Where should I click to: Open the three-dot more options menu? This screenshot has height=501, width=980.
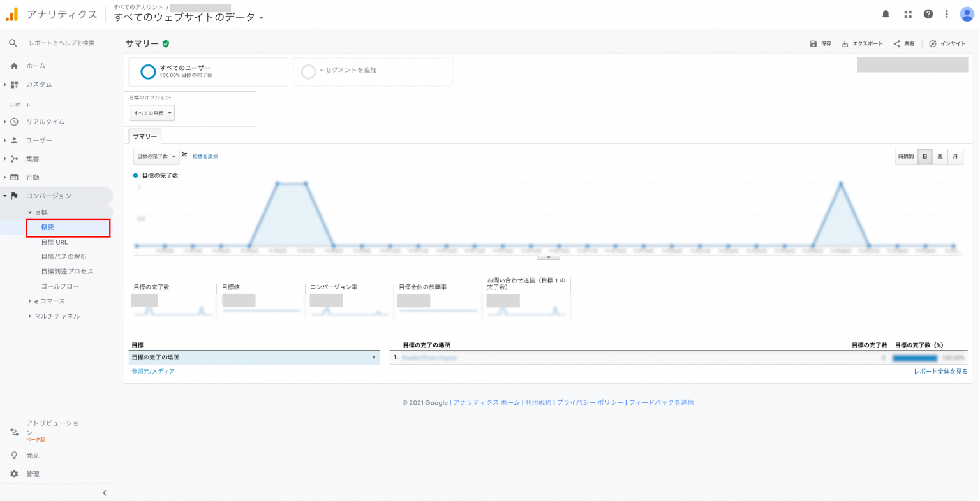(x=947, y=14)
